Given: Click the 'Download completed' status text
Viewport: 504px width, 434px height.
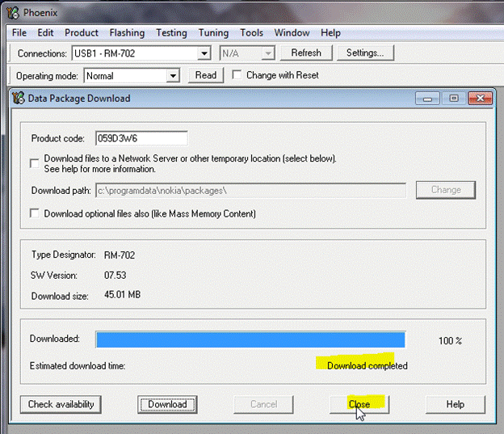Looking at the screenshot, I should coord(367,366).
